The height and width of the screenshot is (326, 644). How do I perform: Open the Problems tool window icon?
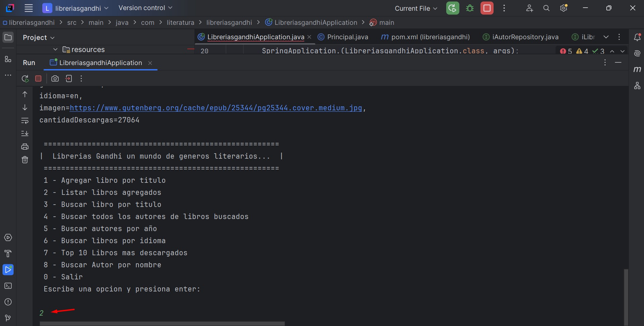(x=8, y=302)
